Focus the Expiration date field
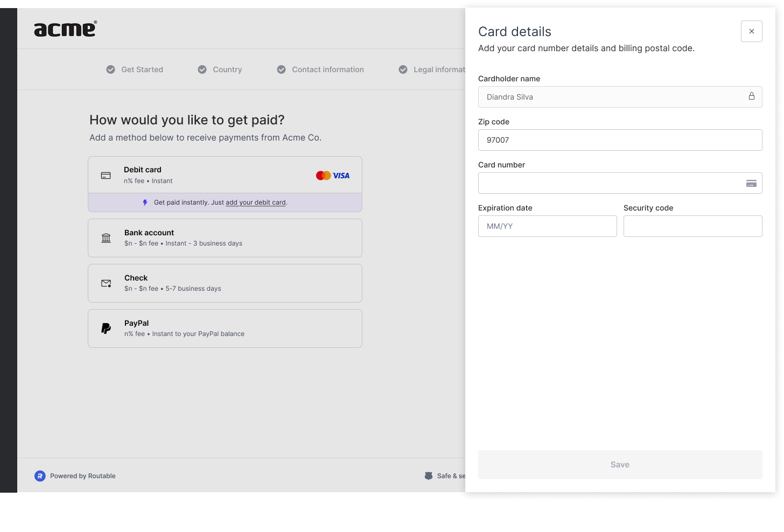The width and height of the screenshot is (784, 532). [548, 226]
